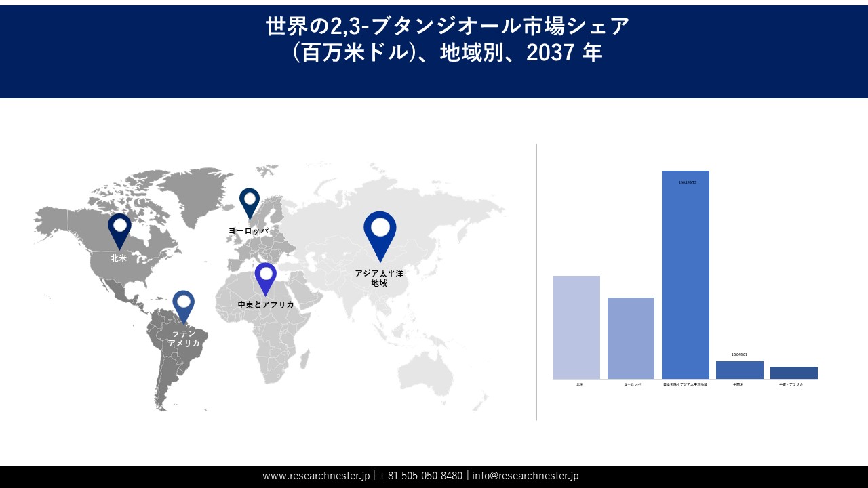Viewport: 868px width, 488px height.
Task: Click the tallest Asia Pacific bar
Action: [686, 274]
